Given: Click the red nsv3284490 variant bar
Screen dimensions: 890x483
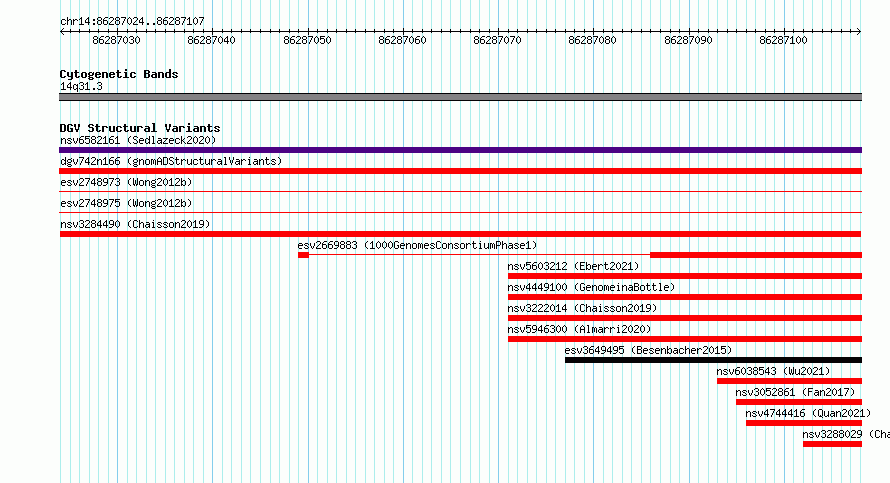Looking at the screenshot, I should pos(460,234).
